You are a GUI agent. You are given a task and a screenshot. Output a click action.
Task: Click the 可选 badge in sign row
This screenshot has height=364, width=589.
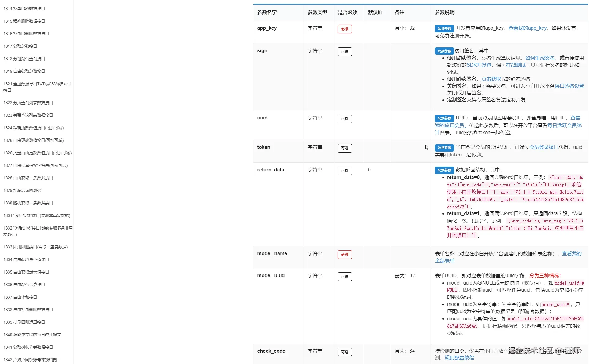[344, 52]
